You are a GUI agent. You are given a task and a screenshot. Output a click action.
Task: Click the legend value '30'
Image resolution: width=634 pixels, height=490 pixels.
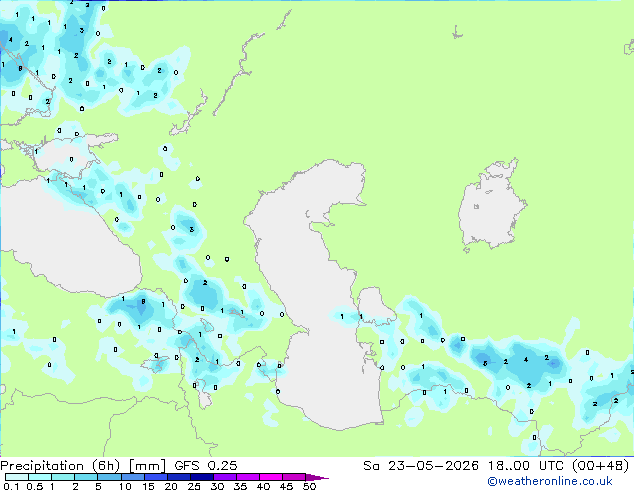point(217,486)
